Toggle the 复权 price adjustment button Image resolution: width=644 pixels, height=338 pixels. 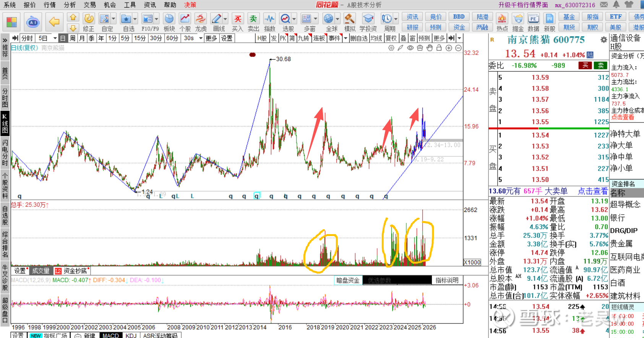tap(391, 38)
